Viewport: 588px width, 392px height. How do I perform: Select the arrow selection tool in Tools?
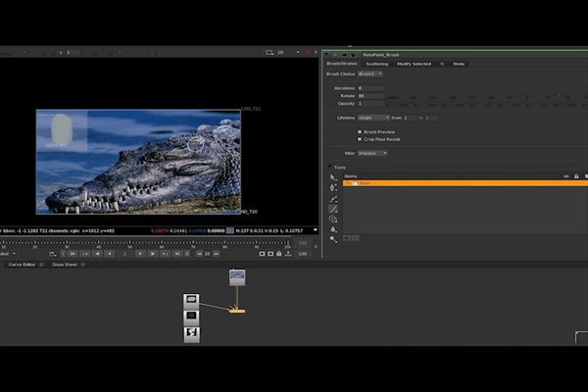tap(334, 177)
